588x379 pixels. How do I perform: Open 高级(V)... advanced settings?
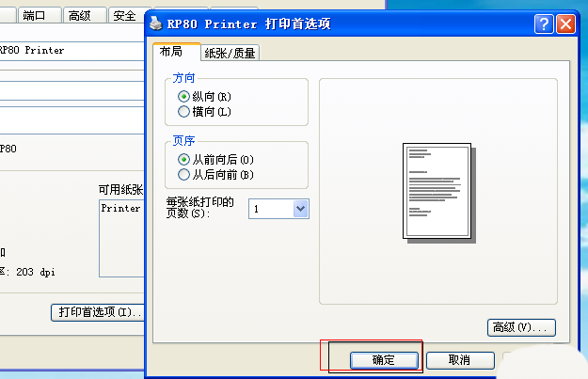point(521,327)
